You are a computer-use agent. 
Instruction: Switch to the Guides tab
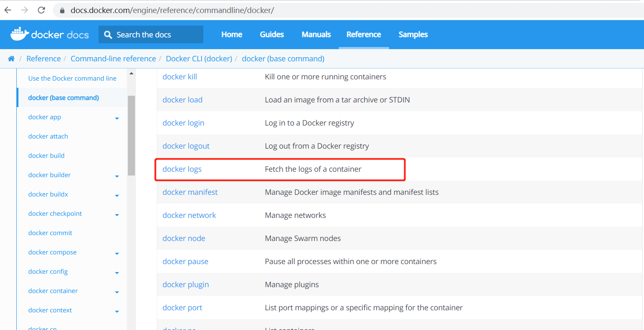click(272, 34)
